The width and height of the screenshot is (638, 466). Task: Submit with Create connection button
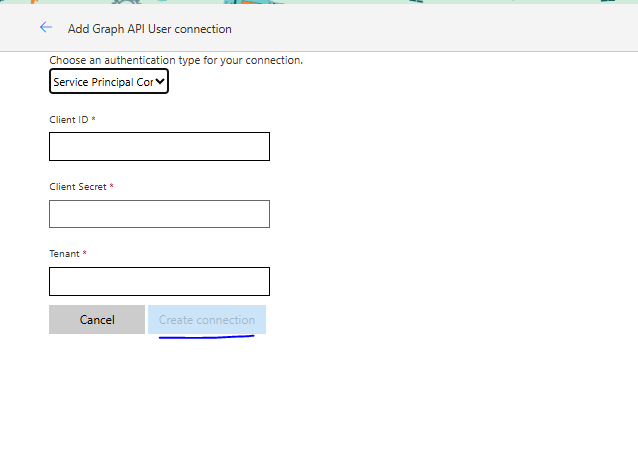click(207, 319)
